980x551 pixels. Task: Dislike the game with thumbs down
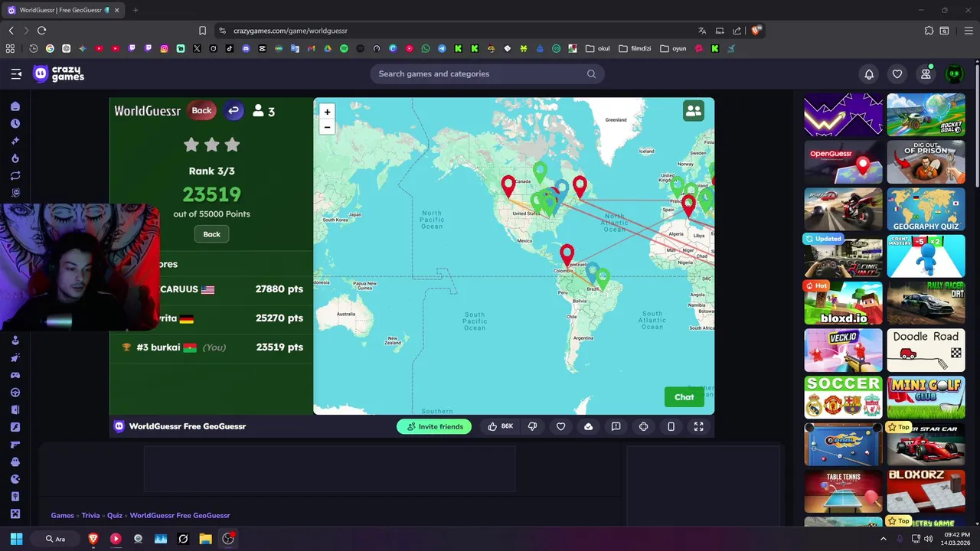[x=533, y=426]
